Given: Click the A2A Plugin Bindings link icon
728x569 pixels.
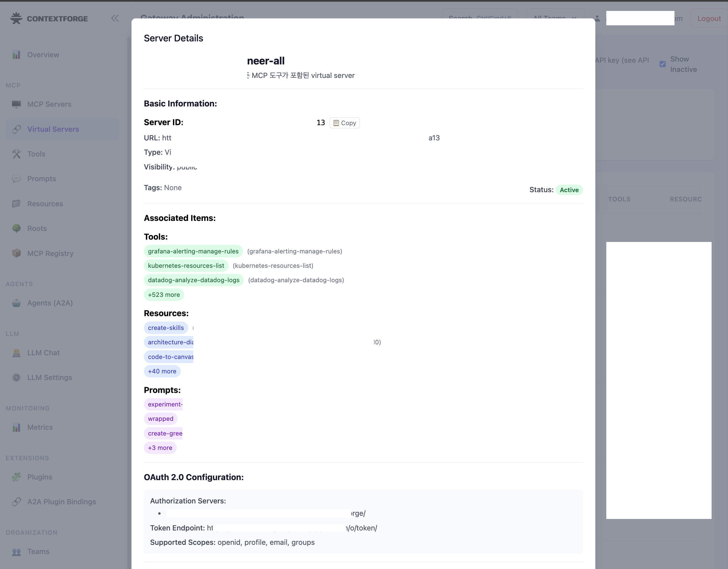Looking at the screenshot, I should pyautogui.click(x=16, y=502).
